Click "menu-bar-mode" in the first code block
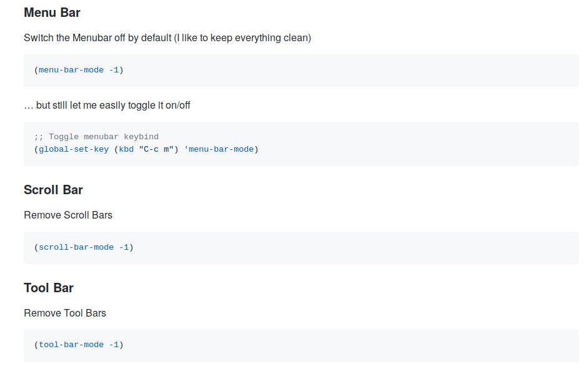This screenshot has height=369, width=588. pyautogui.click(x=71, y=70)
